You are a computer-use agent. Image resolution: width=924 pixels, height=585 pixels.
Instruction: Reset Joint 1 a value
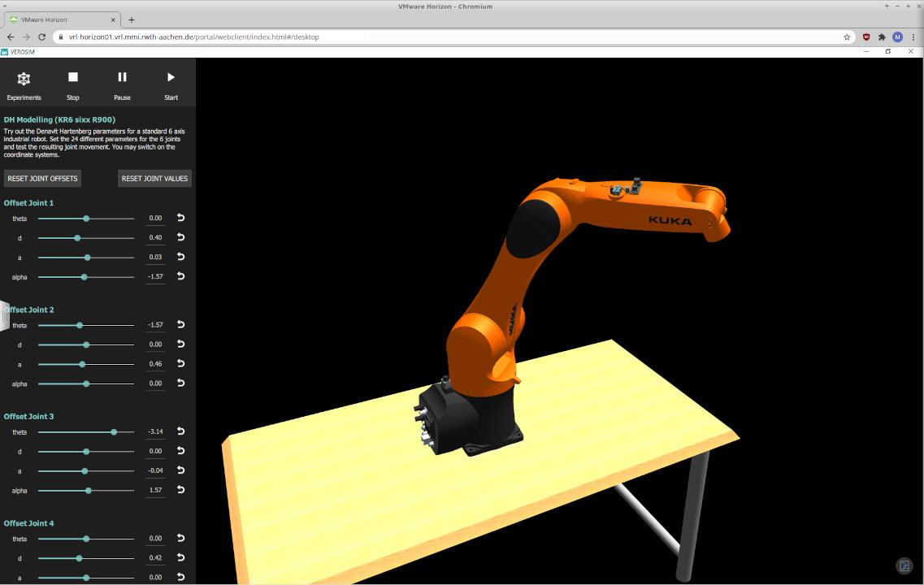point(181,257)
